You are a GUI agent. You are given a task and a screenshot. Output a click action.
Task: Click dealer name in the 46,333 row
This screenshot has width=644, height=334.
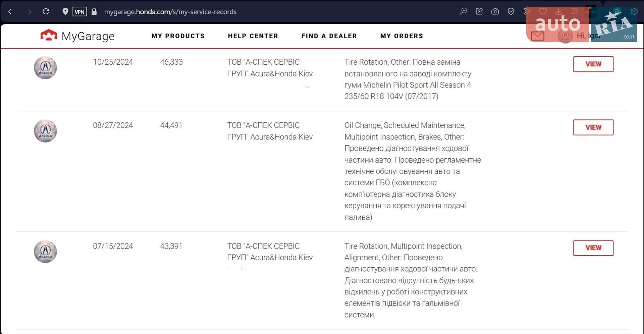(x=270, y=68)
